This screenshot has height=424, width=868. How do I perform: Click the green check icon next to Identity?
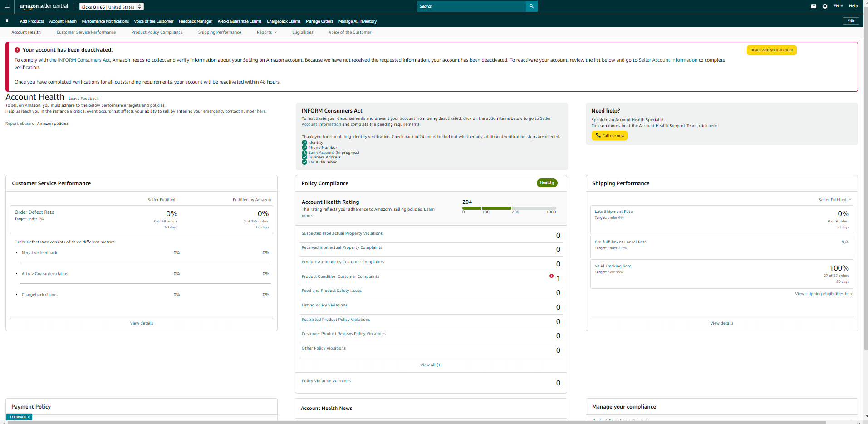pos(304,143)
